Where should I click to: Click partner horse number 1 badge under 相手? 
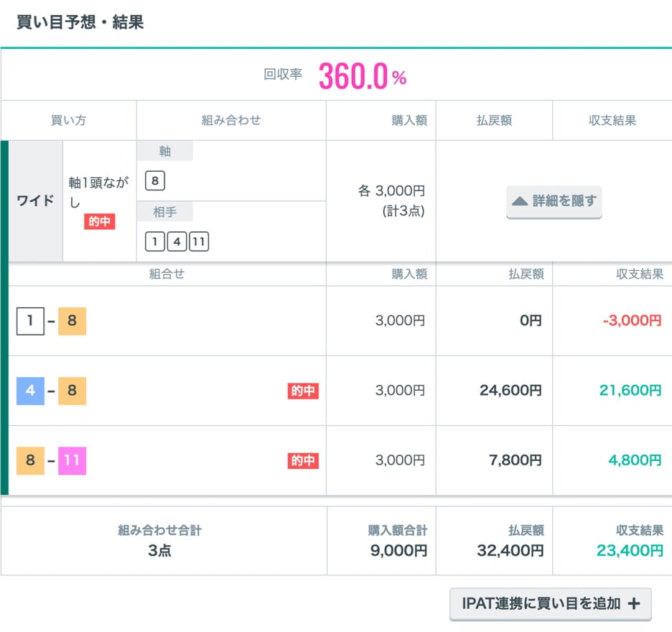click(155, 242)
